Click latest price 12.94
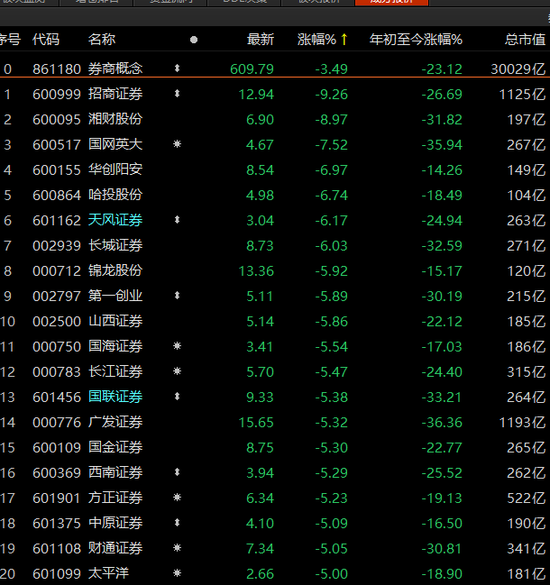550x585 pixels. coord(256,94)
